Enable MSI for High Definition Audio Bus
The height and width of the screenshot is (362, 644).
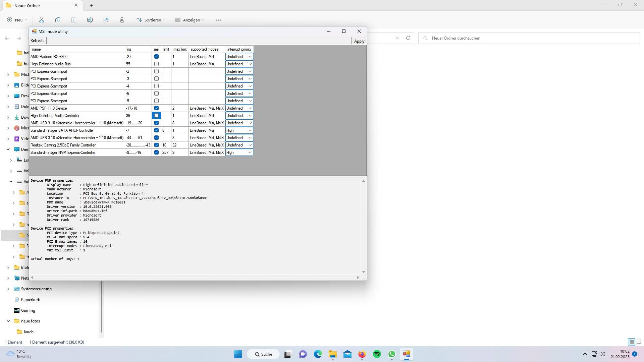tap(156, 64)
